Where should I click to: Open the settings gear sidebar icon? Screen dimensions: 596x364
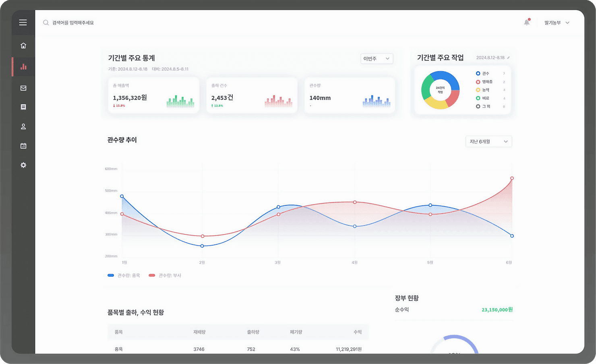point(23,165)
